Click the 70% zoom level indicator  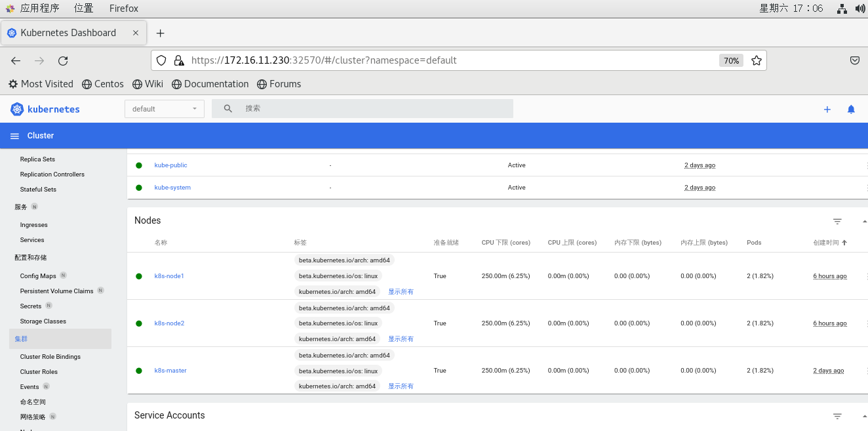pyautogui.click(x=731, y=61)
